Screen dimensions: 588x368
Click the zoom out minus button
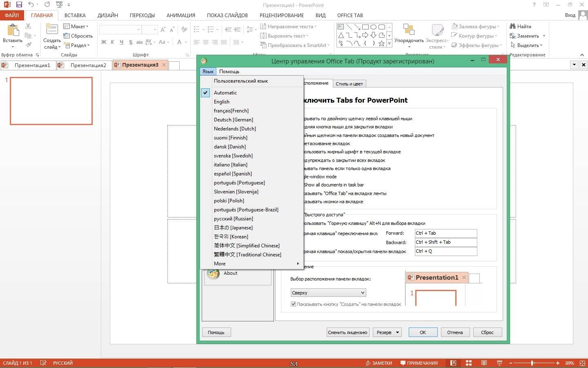point(510,363)
